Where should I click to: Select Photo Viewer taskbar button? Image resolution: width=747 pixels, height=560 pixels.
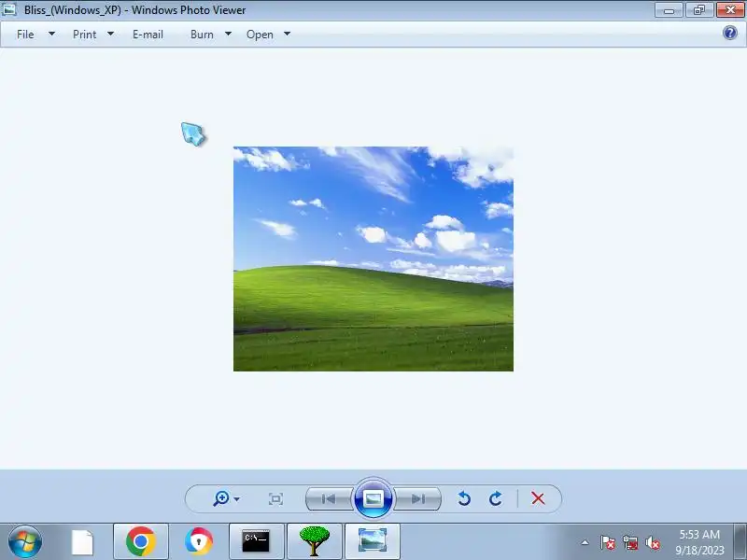[x=373, y=541]
